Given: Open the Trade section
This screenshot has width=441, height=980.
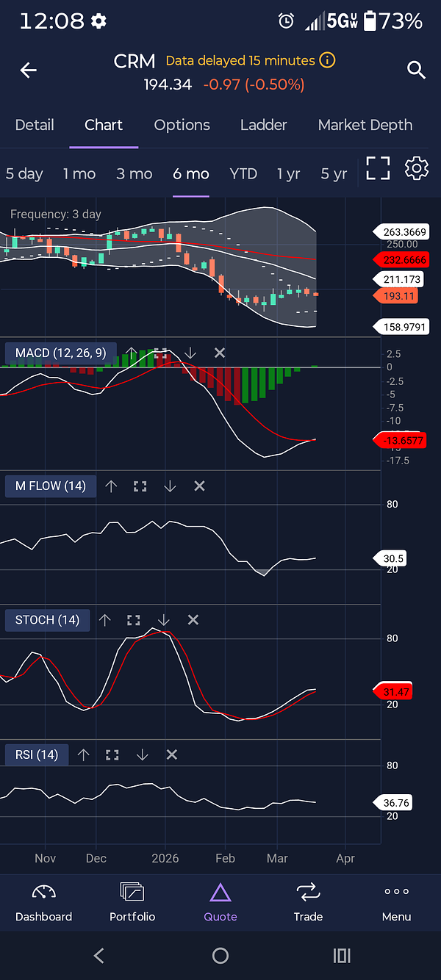Looking at the screenshot, I should tap(308, 902).
